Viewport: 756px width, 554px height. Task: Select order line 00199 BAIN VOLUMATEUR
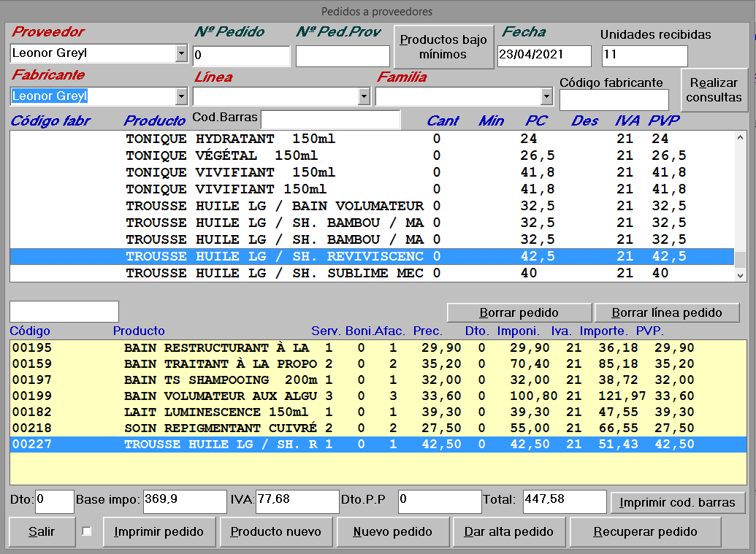(x=378, y=396)
